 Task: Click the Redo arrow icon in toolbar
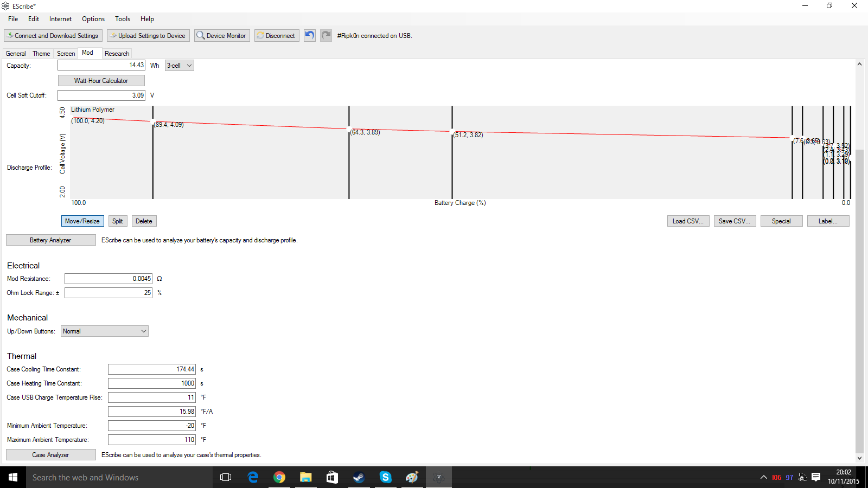[325, 36]
